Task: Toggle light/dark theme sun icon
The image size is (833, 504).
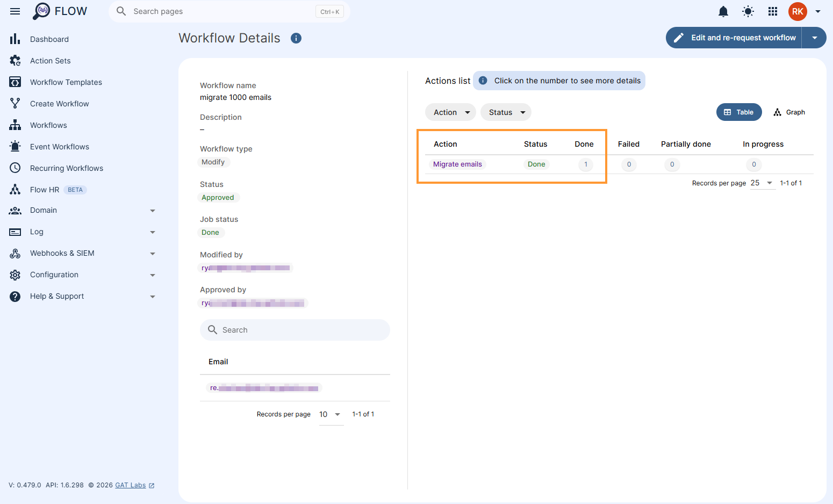Action: [x=748, y=11]
